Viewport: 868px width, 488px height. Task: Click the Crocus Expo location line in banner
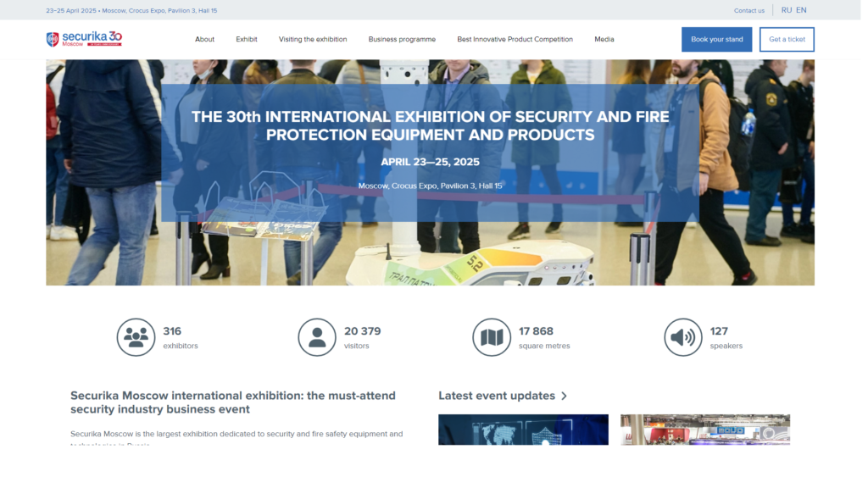click(x=430, y=186)
